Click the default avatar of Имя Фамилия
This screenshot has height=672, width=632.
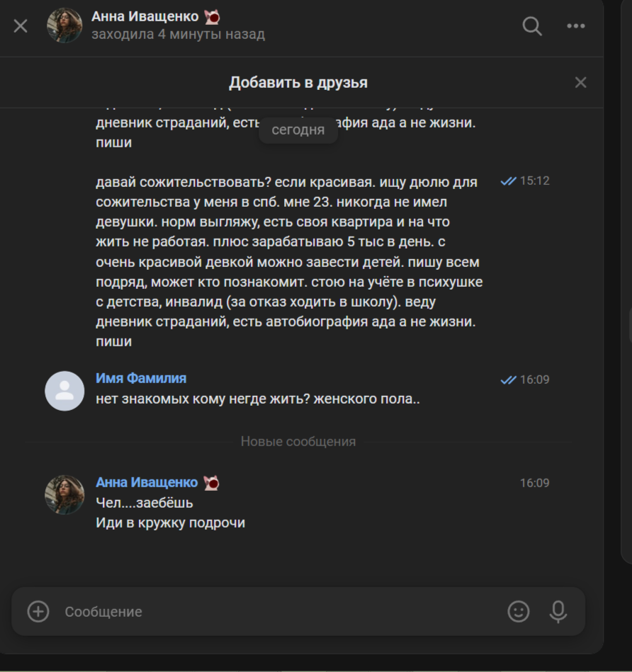64,391
